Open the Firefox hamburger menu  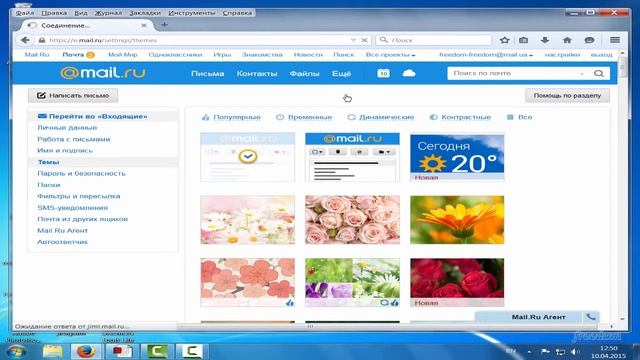(615, 40)
